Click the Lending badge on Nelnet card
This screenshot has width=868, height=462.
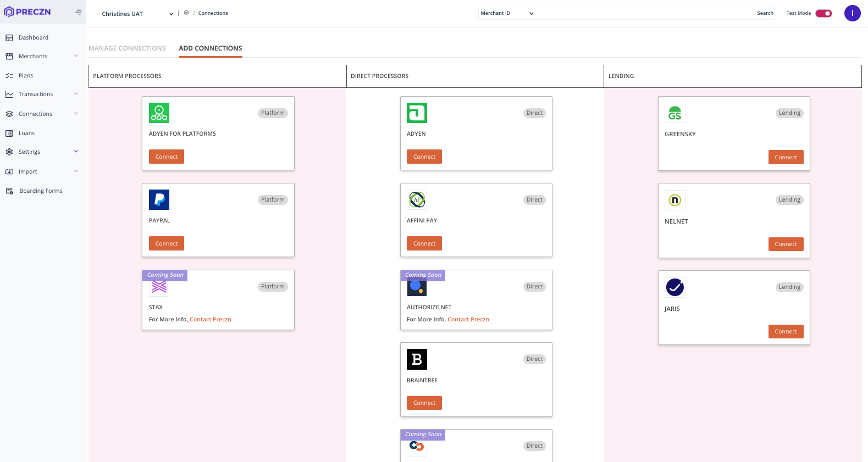(x=789, y=200)
